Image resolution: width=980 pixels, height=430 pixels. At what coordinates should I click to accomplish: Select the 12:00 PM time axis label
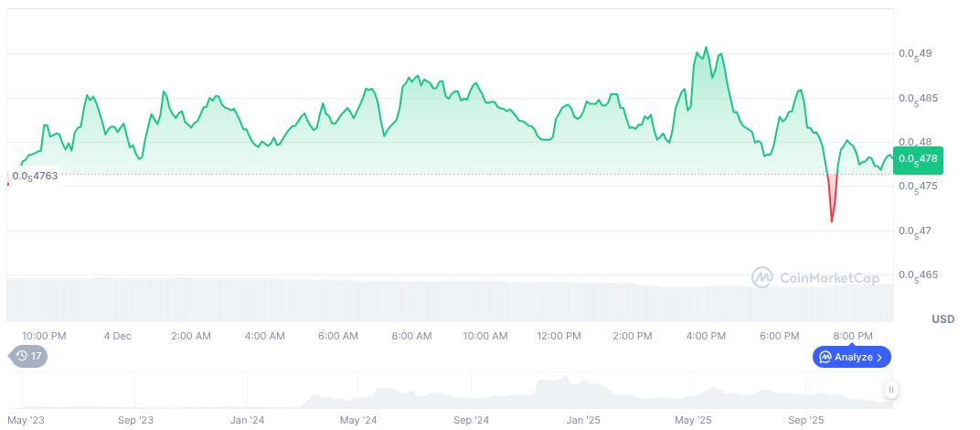[x=559, y=336]
